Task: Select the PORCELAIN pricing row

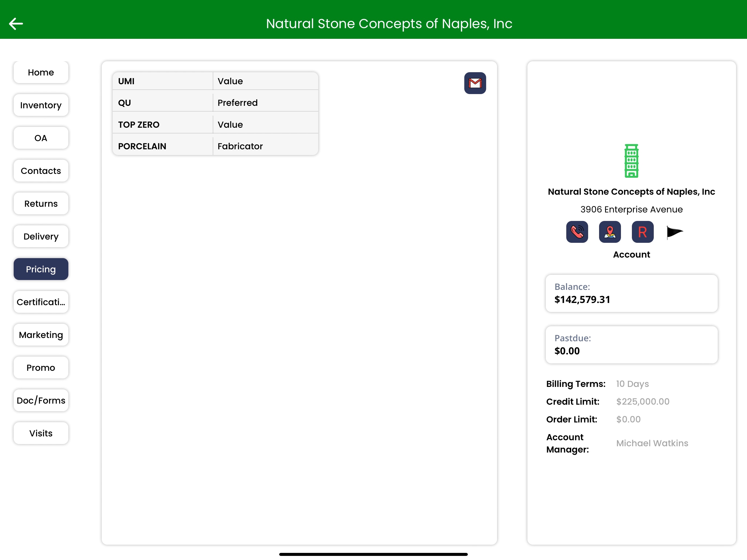Action: point(215,146)
